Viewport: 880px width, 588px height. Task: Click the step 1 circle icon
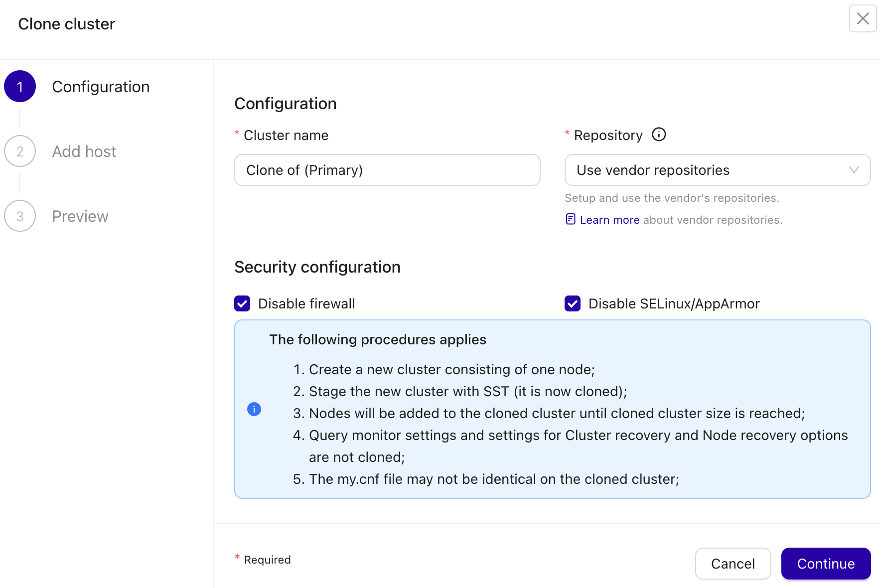(20, 87)
